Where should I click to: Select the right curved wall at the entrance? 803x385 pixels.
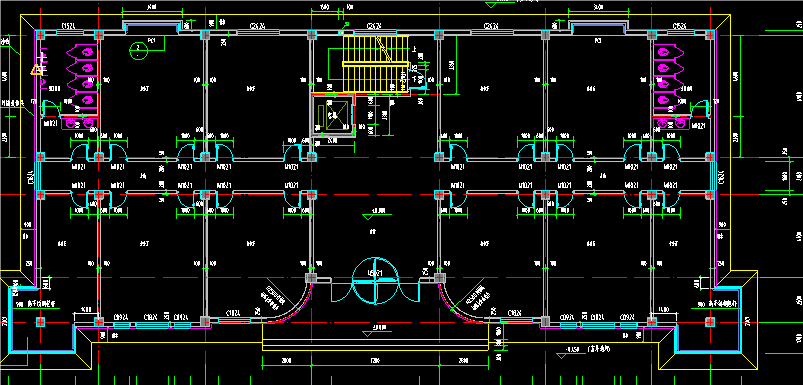461,306
